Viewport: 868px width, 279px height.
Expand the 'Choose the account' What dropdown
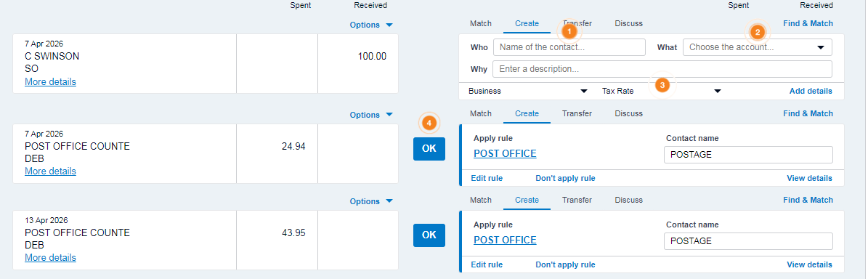point(758,47)
